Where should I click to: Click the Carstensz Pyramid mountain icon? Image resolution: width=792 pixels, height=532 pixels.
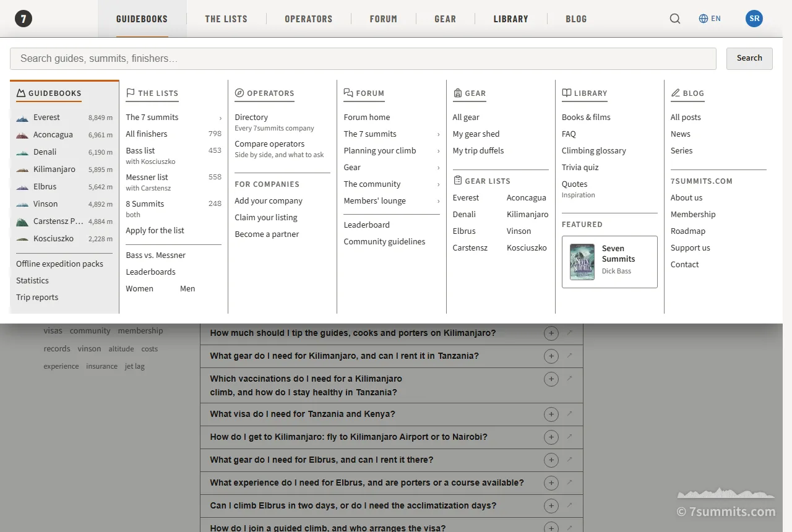(x=22, y=221)
